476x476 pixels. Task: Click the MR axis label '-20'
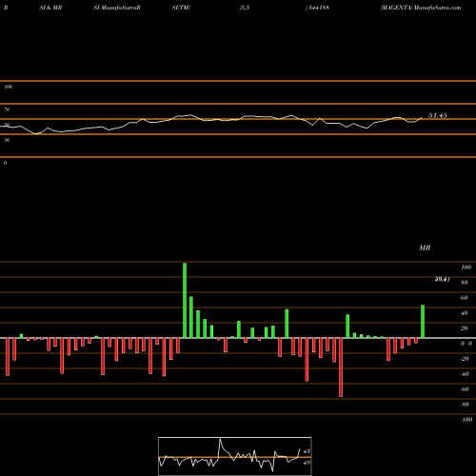(465, 359)
